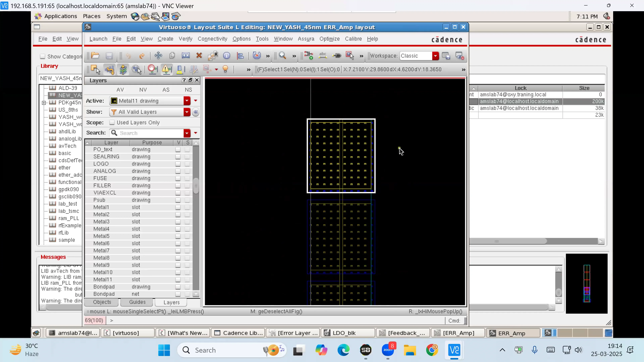Click the Zoom magnifier toolbar icon
The width and height of the screenshot is (644, 362).
282,55
